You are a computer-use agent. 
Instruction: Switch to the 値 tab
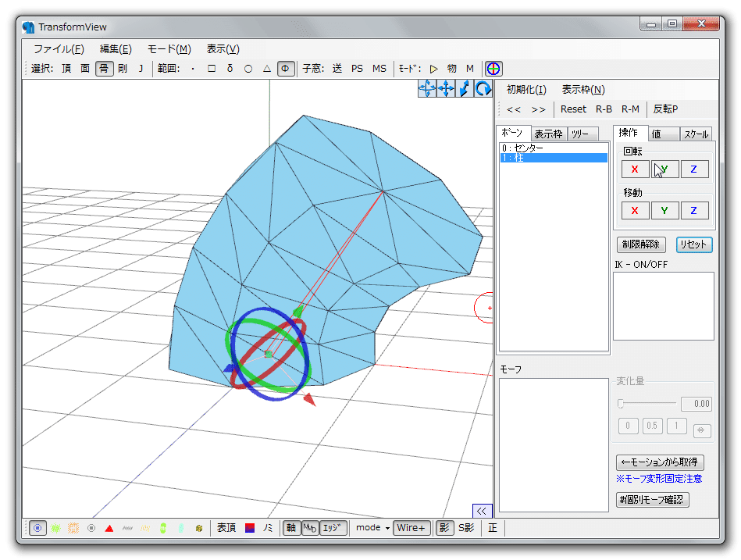click(663, 134)
